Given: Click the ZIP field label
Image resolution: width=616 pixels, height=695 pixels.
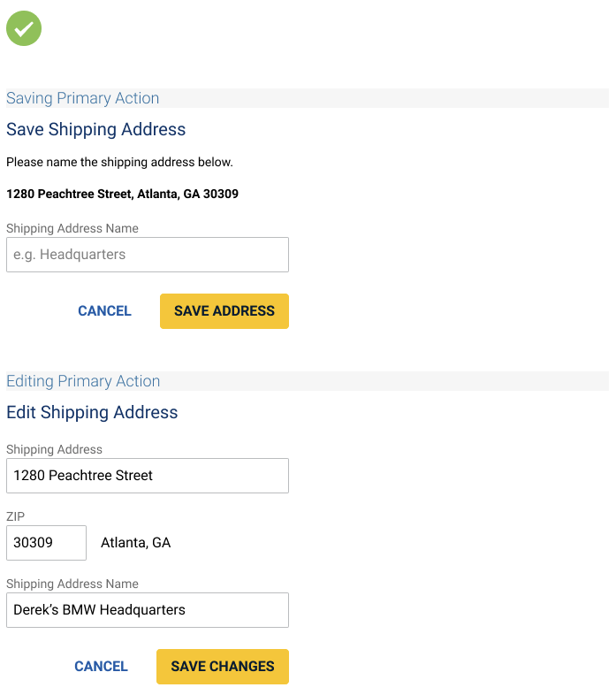Looking at the screenshot, I should pyautogui.click(x=16, y=516).
